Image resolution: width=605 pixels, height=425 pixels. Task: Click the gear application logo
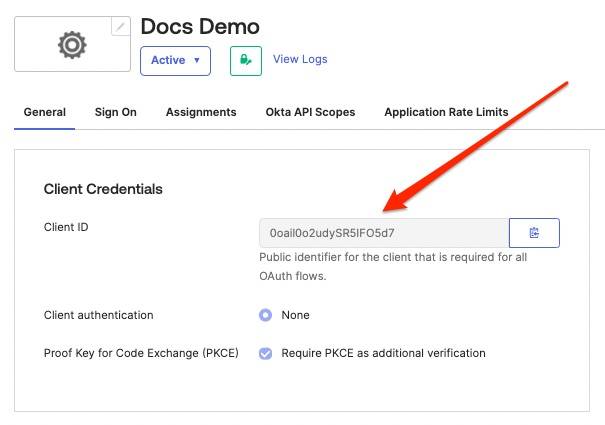click(x=72, y=45)
